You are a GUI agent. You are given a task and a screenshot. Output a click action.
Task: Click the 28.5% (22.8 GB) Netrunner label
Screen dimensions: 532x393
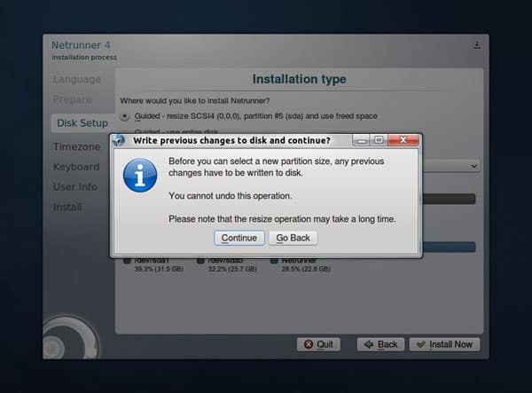click(306, 269)
